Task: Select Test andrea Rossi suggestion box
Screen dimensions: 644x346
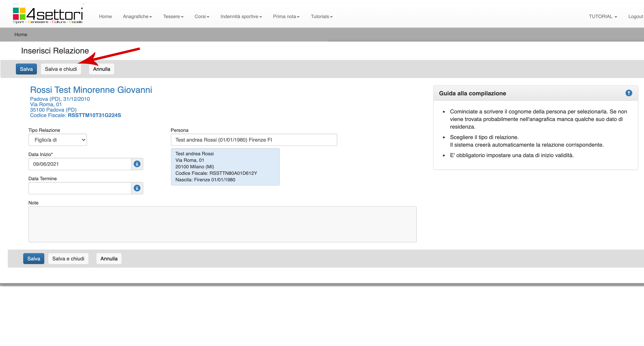Action: point(225,167)
